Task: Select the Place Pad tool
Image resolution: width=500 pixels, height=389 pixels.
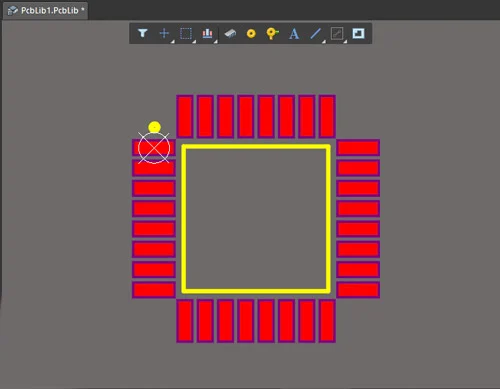Action: [x=251, y=34]
